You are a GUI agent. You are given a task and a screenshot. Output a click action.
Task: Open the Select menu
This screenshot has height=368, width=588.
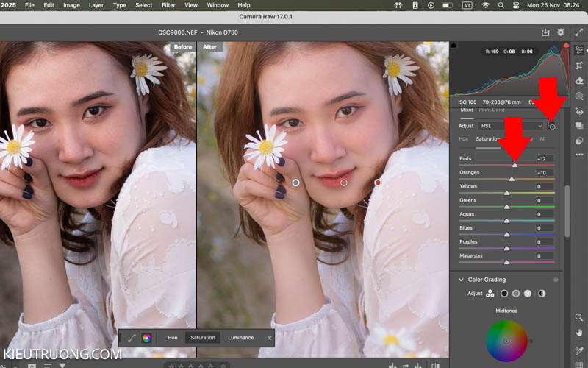pos(143,5)
